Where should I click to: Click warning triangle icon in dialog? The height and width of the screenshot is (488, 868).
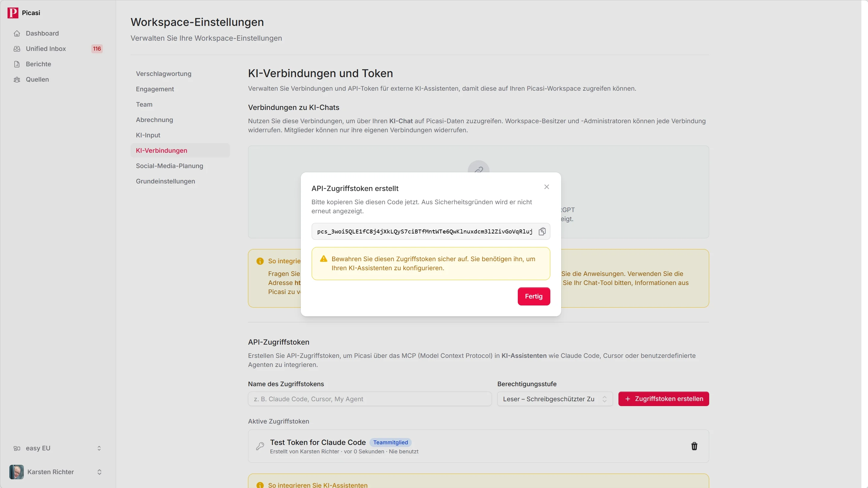click(x=323, y=259)
